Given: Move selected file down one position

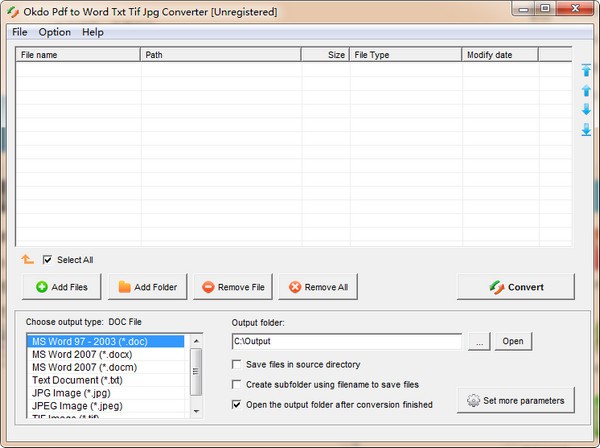Looking at the screenshot, I should 586,109.
